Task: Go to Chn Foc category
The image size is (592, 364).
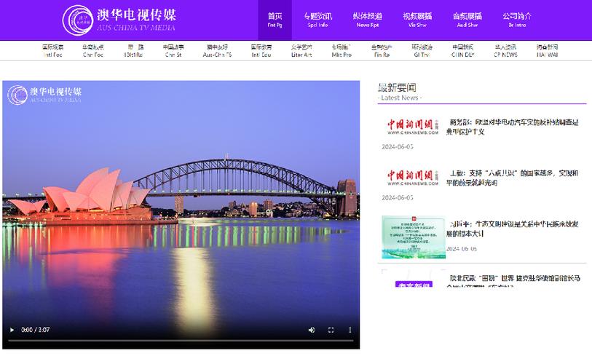Action: 93,51
